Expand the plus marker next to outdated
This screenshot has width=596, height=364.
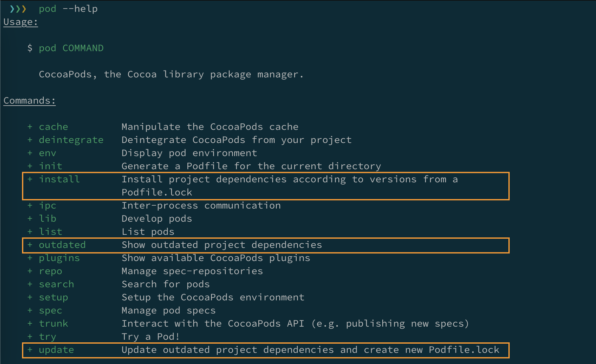(x=30, y=245)
